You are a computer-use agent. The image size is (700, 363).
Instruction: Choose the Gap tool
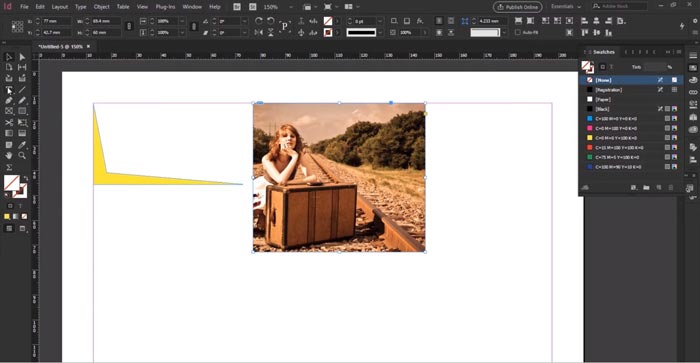tap(22, 67)
